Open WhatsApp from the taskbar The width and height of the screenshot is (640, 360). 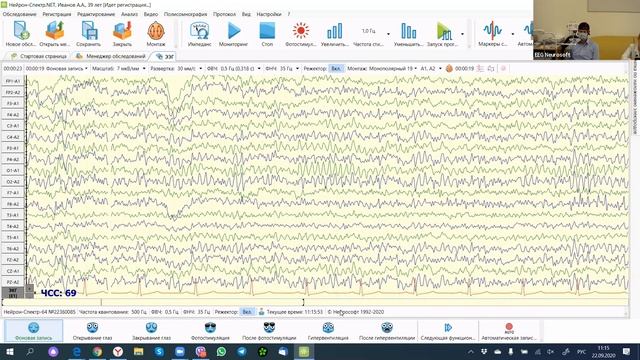[x=221, y=352]
